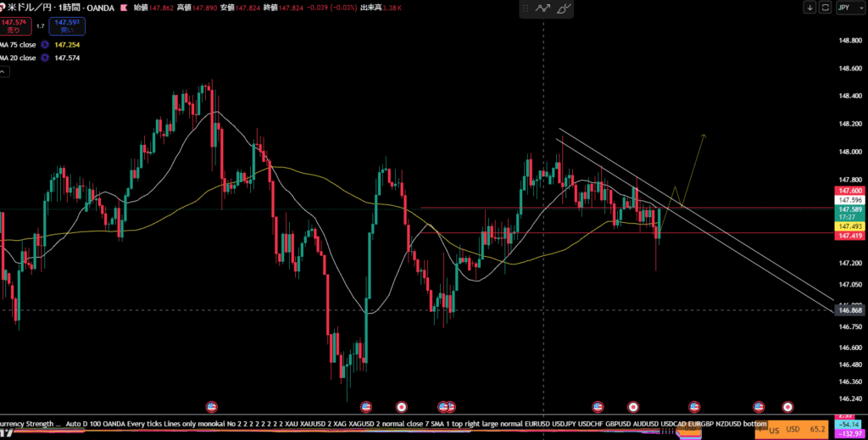This screenshot has height=440, width=868.
Task: Click the down-arrow icon beside the JPY selector
Action: tap(810, 8)
